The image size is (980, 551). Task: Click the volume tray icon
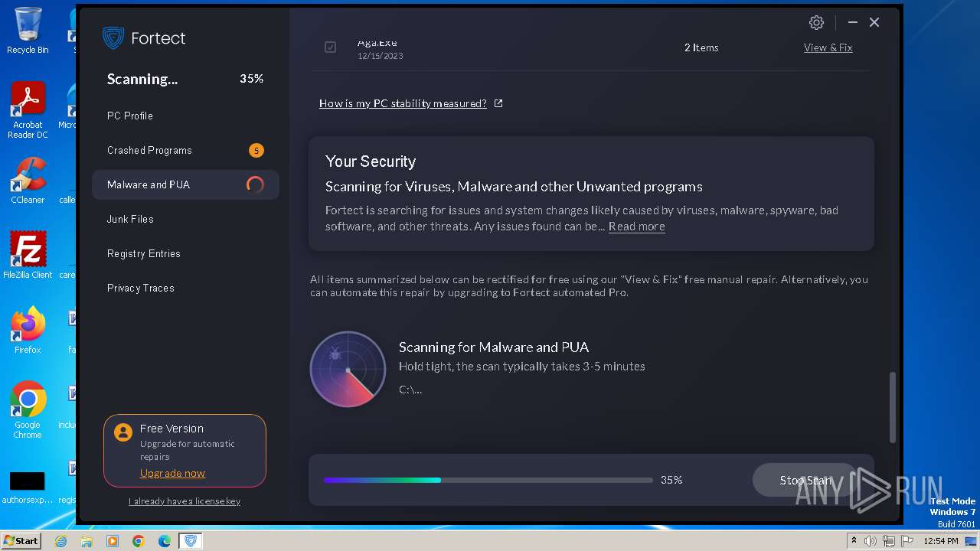point(871,541)
